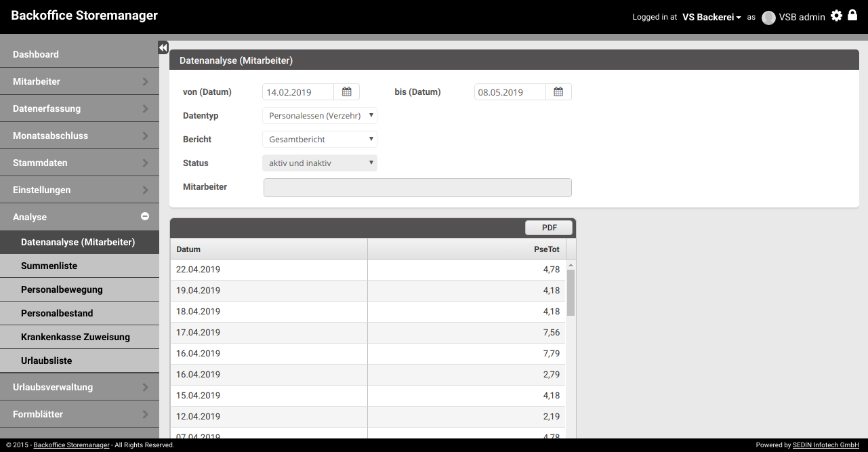Screen dimensions: 868x452
Task: Export the table with the PDF button
Action: click(x=549, y=228)
